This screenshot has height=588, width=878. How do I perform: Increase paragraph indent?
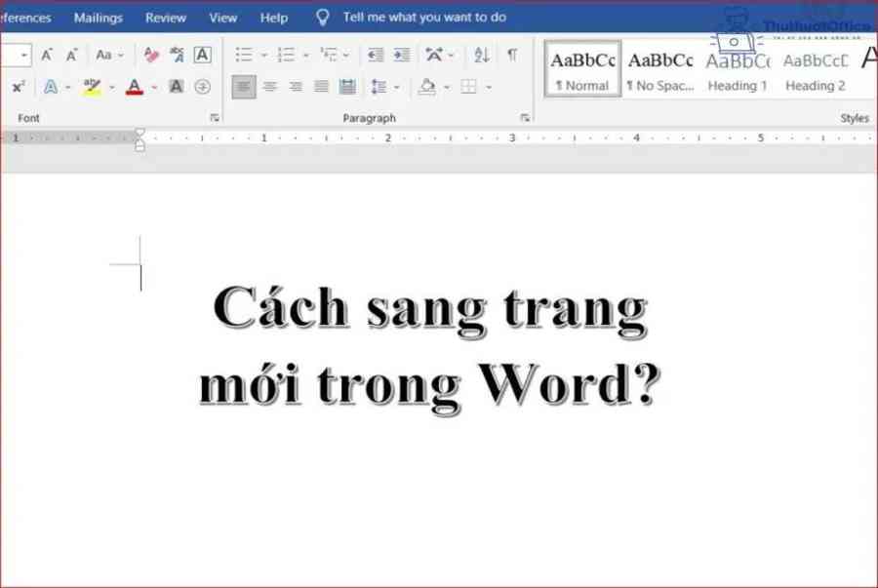402,55
